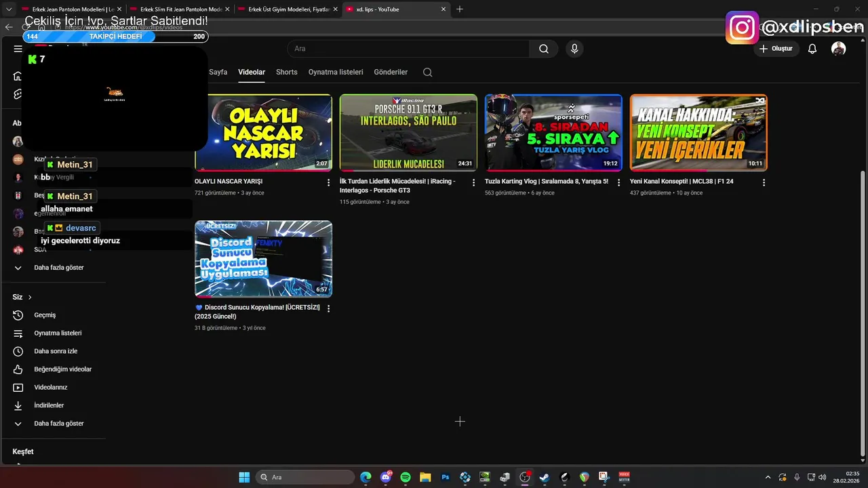Switch to the Videolar channel tab
Image resolution: width=868 pixels, height=488 pixels.
(252, 72)
